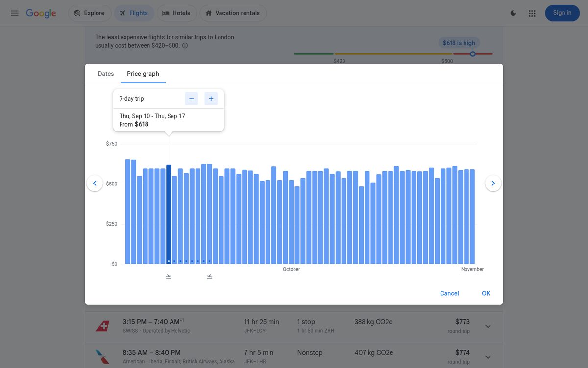Expand the SWISS $773 flight details

[x=488, y=326]
